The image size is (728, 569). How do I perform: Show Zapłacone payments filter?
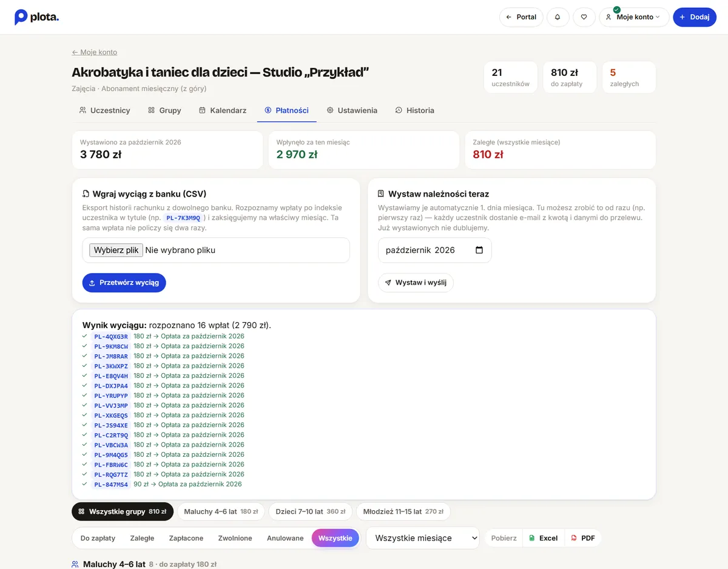(x=186, y=538)
